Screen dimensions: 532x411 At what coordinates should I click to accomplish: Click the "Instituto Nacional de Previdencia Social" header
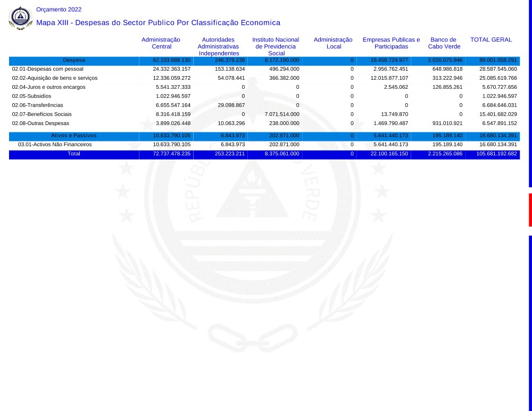(276, 46)
